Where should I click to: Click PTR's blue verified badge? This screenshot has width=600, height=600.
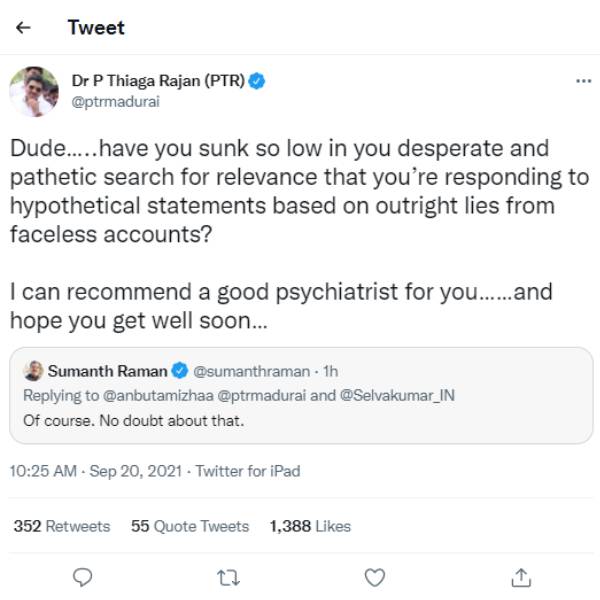(x=256, y=81)
